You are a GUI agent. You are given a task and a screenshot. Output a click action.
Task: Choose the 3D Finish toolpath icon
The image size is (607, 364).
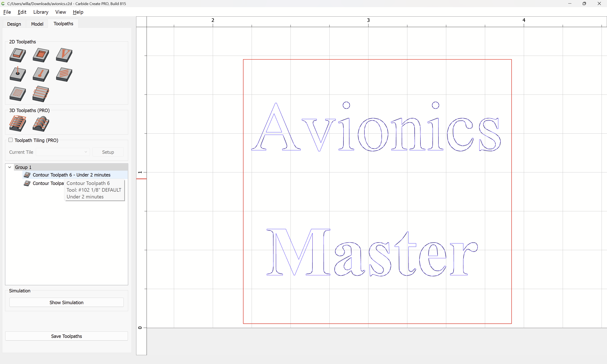41,124
